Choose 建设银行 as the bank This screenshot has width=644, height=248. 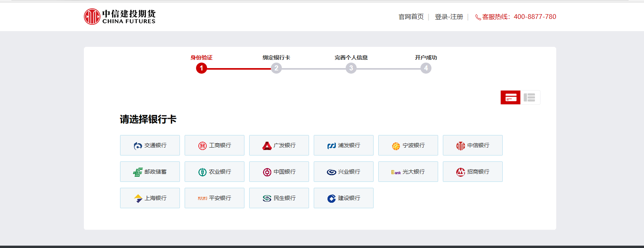(x=344, y=198)
